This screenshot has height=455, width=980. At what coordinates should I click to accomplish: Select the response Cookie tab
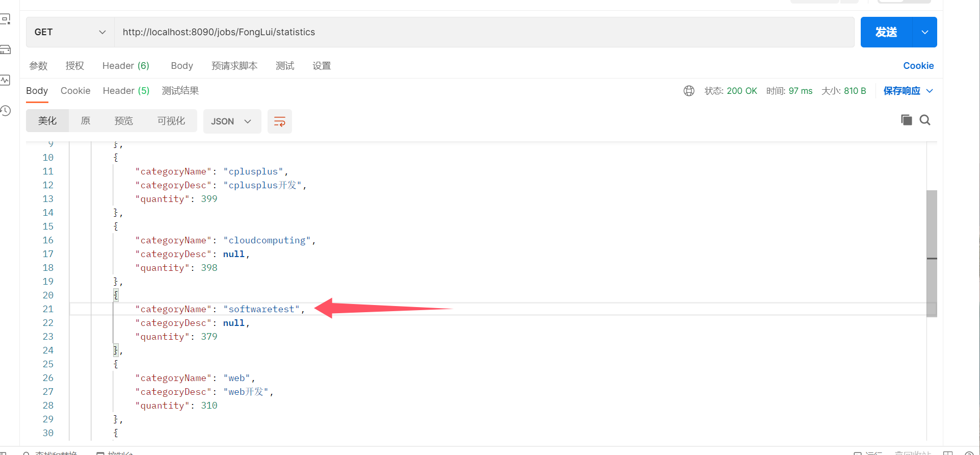click(x=75, y=91)
